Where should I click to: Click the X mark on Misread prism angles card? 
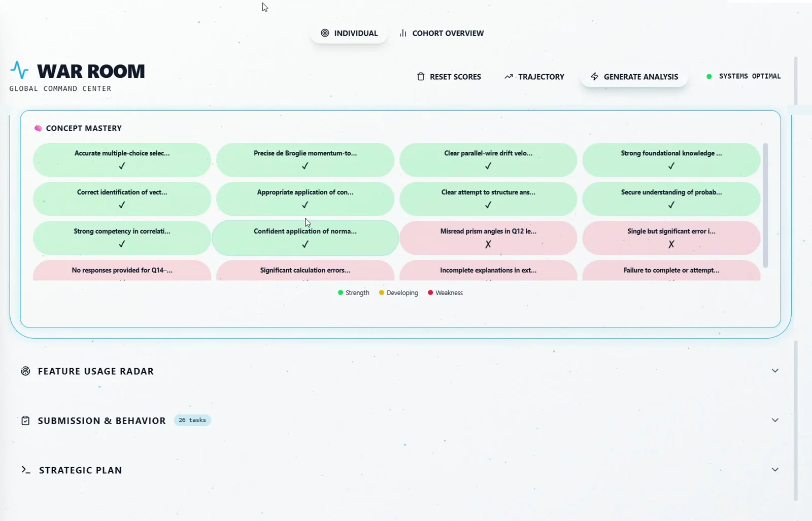point(488,244)
